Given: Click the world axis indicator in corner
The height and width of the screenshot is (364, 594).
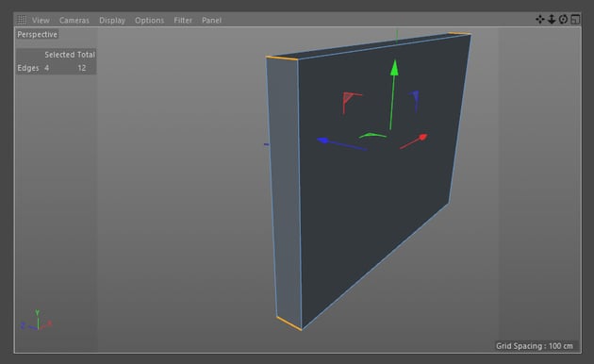Looking at the screenshot, I should 37,321.
